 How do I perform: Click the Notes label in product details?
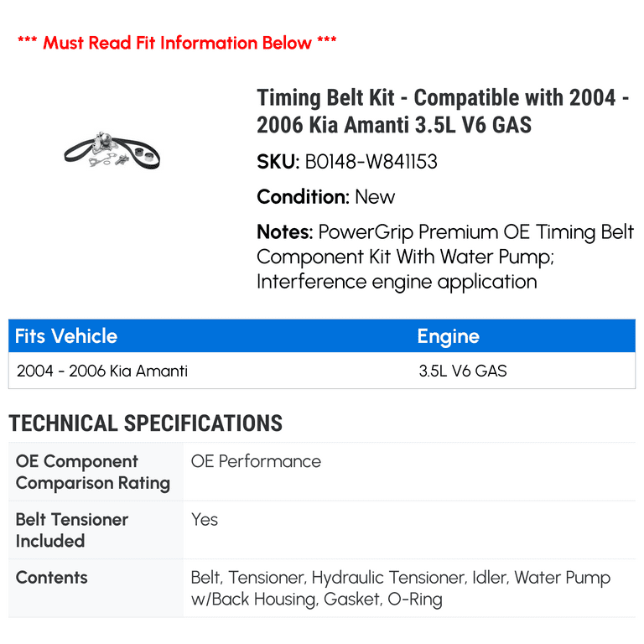(284, 232)
